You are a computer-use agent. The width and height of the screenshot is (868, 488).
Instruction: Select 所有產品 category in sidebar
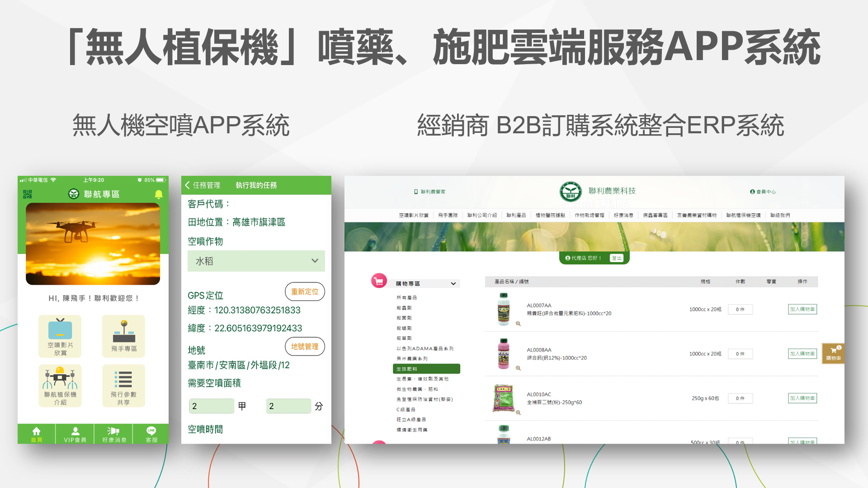coord(406,298)
